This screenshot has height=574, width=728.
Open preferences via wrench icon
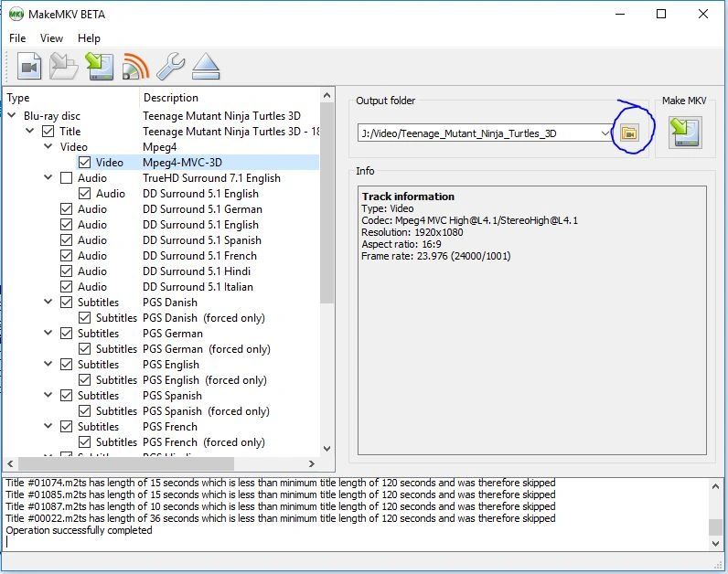[x=170, y=67]
